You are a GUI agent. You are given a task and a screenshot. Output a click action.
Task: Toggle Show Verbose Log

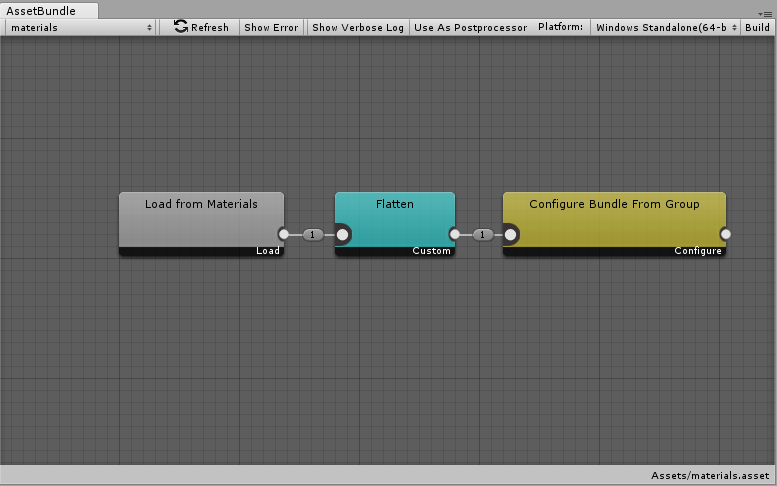pos(358,28)
